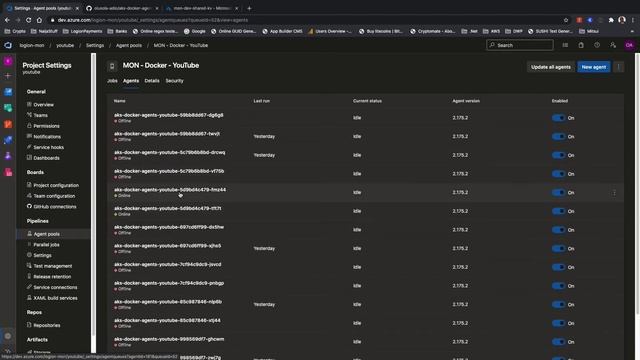Screen dimensions: 640x360
Task: Go to Agent pools breadcrumb
Action: click(x=129, y=45)
